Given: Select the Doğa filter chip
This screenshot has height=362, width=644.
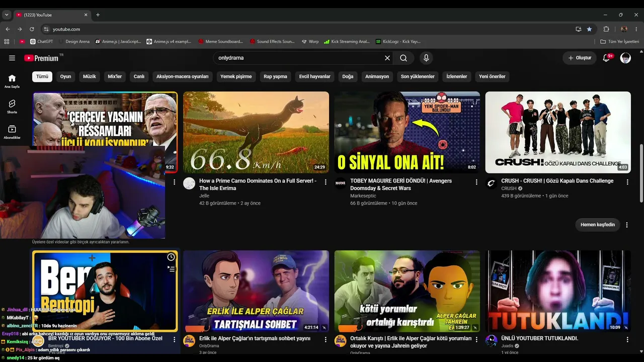Looking at the screenshot, I should [348, 76].
